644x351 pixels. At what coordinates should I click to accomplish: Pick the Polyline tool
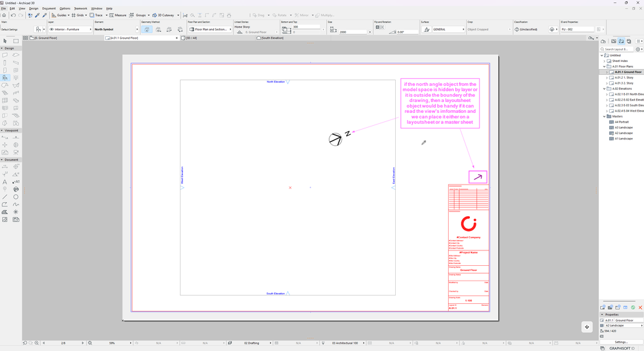pyautogui.click(x=5, y=205)
